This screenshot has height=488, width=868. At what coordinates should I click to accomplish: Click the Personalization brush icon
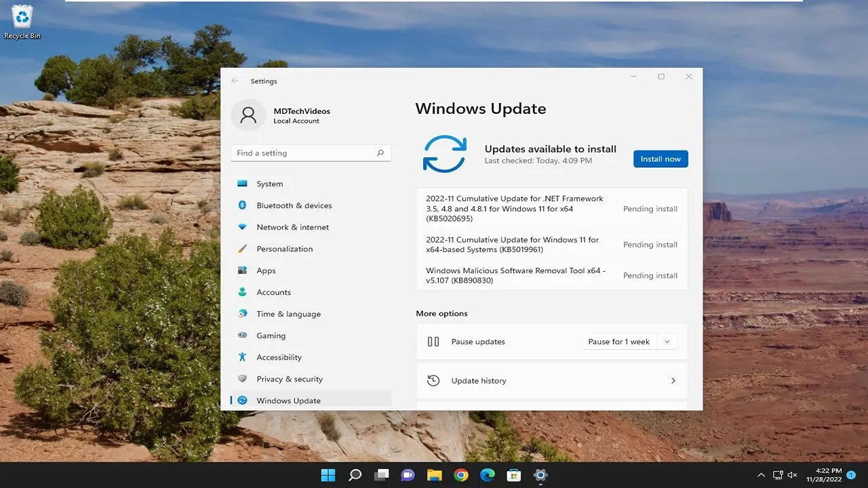[242, 249]
